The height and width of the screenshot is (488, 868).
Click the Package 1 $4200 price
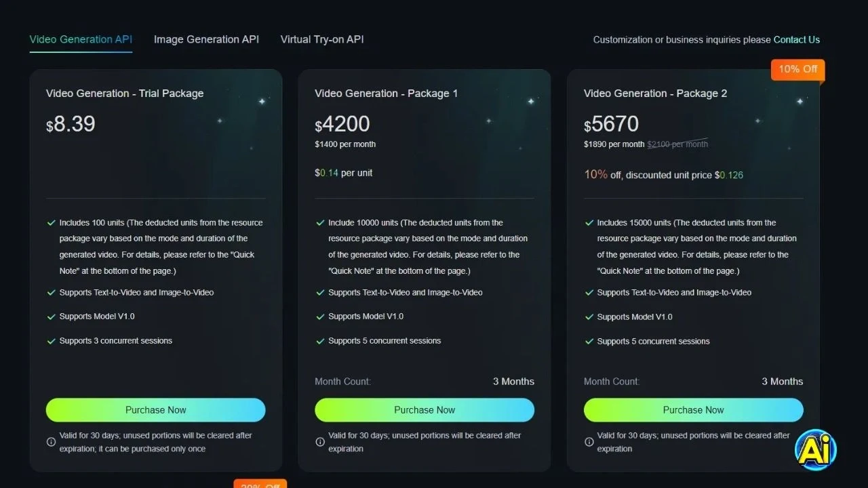coord(342,125)
